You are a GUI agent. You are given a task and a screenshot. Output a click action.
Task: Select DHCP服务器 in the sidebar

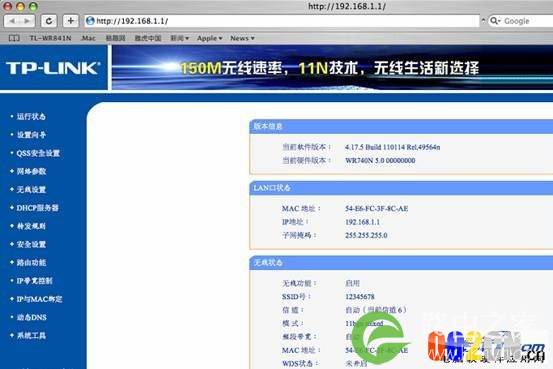click(x=37, y=208)
